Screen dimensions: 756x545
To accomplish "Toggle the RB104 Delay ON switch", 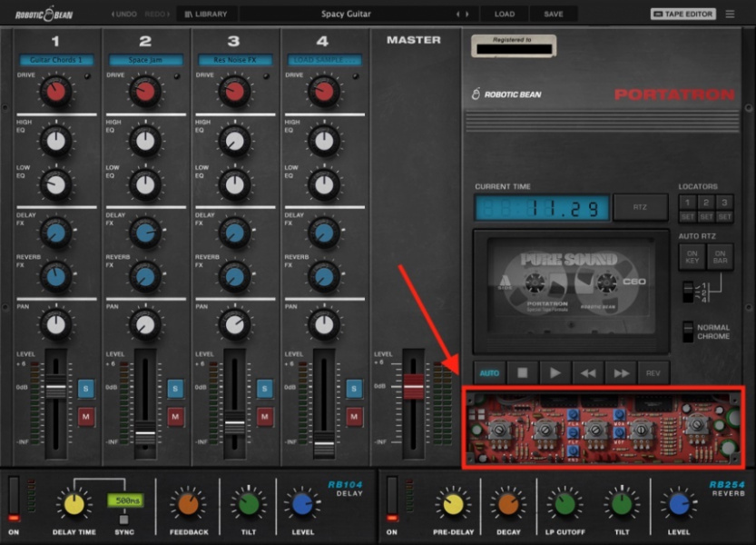I will [x=14, y=500].
